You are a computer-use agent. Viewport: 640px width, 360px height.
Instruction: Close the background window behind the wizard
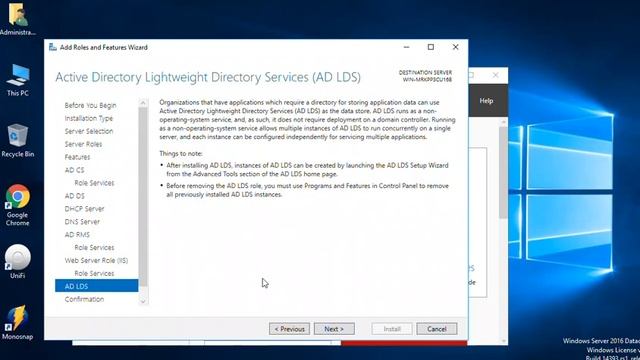point(496,75)
